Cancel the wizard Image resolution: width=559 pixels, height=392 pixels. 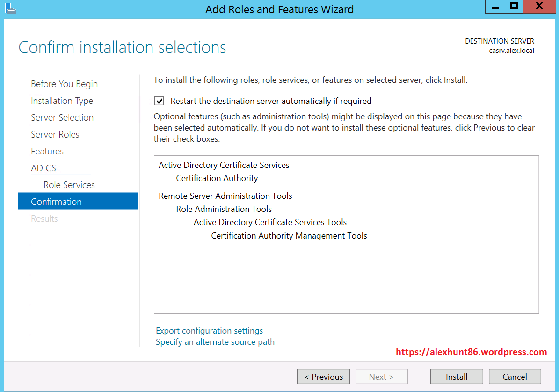515,377
